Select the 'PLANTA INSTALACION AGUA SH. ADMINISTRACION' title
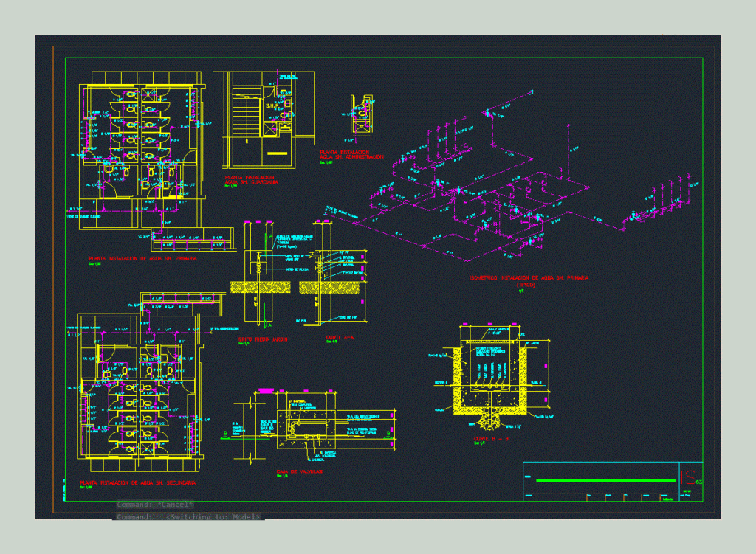Image resolution: width=756 pixels, height=554 pixels. tap(352, 154)
